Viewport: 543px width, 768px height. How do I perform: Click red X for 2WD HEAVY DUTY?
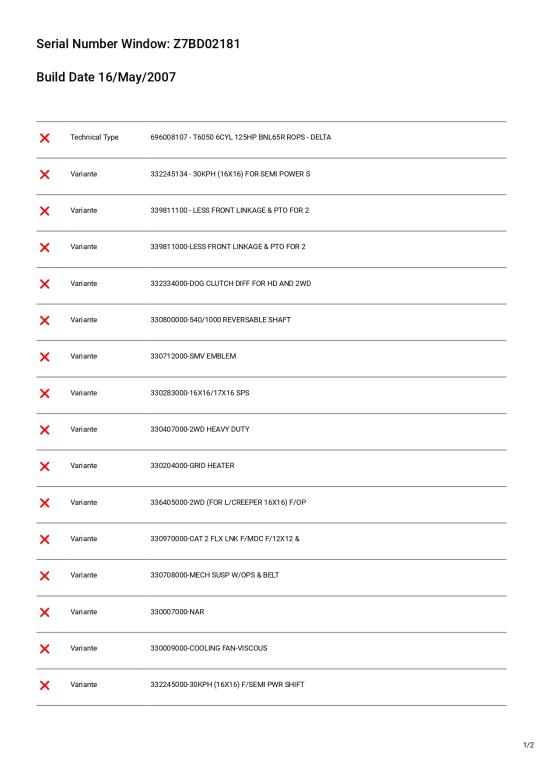point(45,430)
